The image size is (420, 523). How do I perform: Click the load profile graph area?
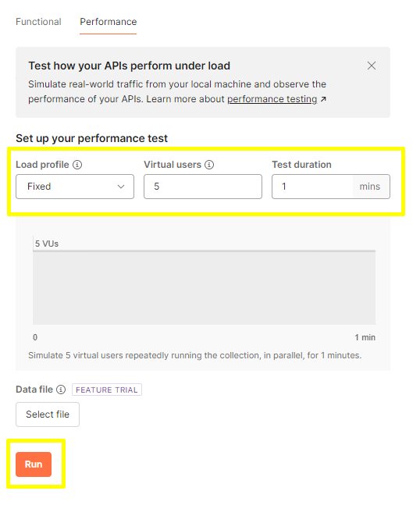(205, 287)
